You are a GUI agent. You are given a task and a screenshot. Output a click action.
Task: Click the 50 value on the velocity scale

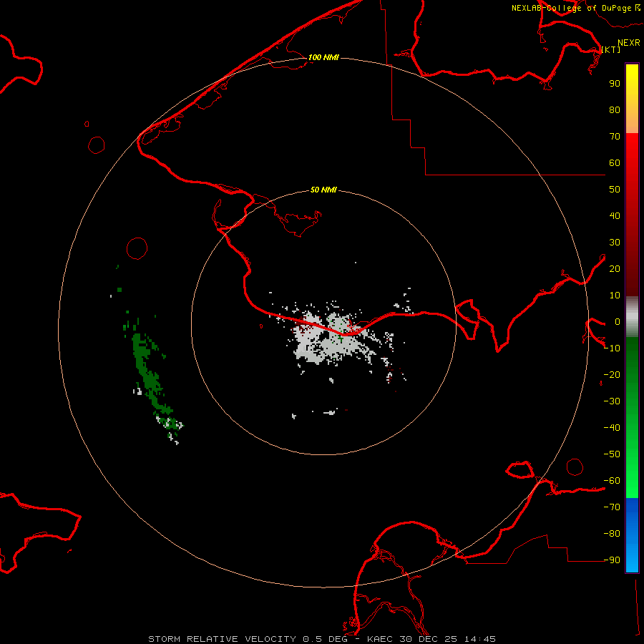coord(615,190)
